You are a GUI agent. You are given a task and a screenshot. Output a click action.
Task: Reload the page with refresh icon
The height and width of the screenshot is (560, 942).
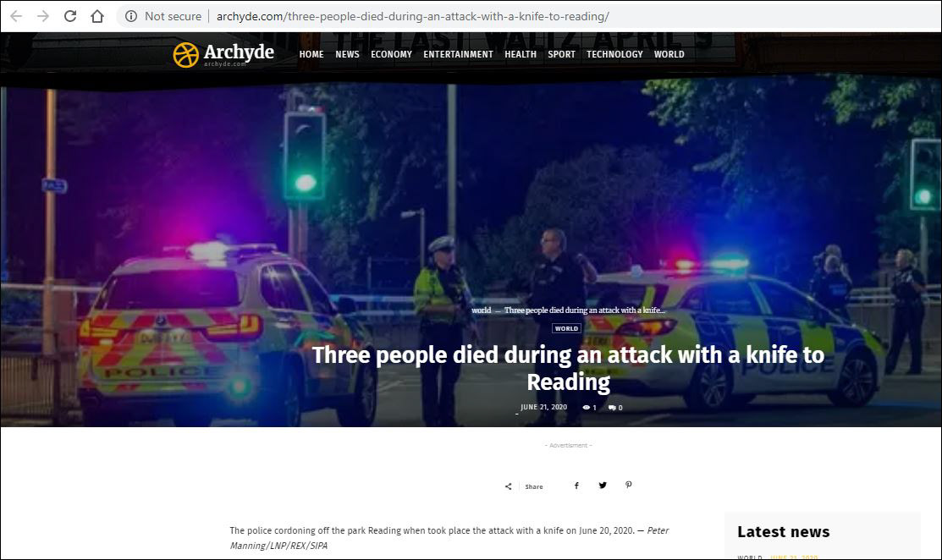pos(70,16)
